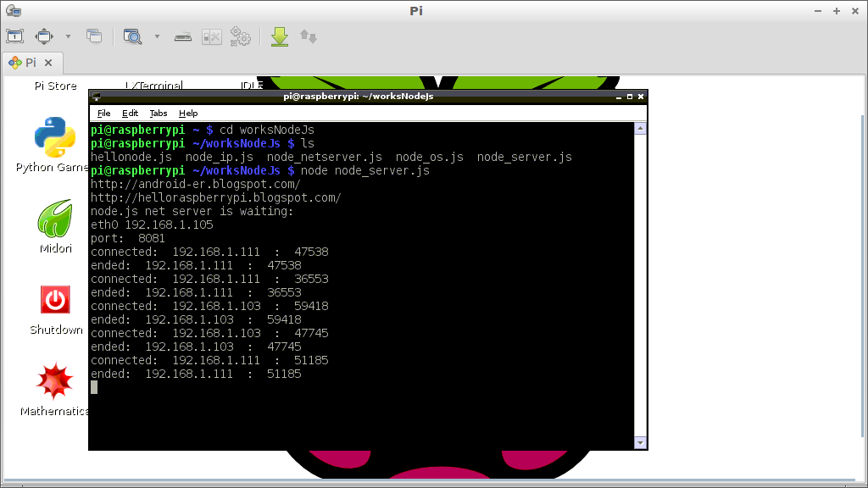Click the Remmina app icon in title bar
The height and width of the screenshot is (488, 868).
pos(14,10)
